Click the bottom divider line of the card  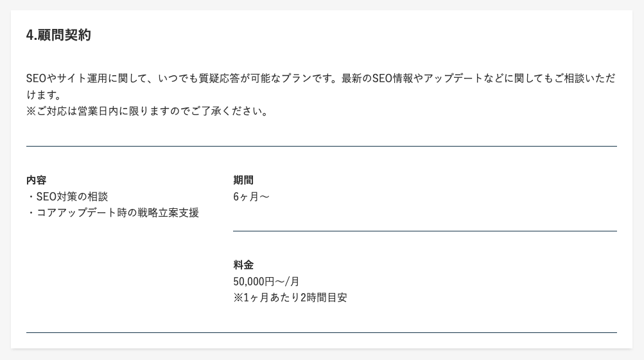[321, 332]
